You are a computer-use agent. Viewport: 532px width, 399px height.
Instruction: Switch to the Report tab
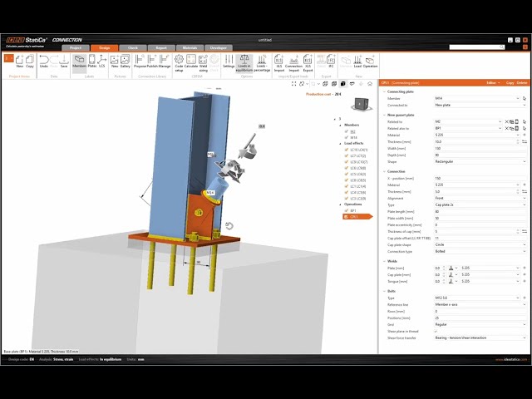161,48
